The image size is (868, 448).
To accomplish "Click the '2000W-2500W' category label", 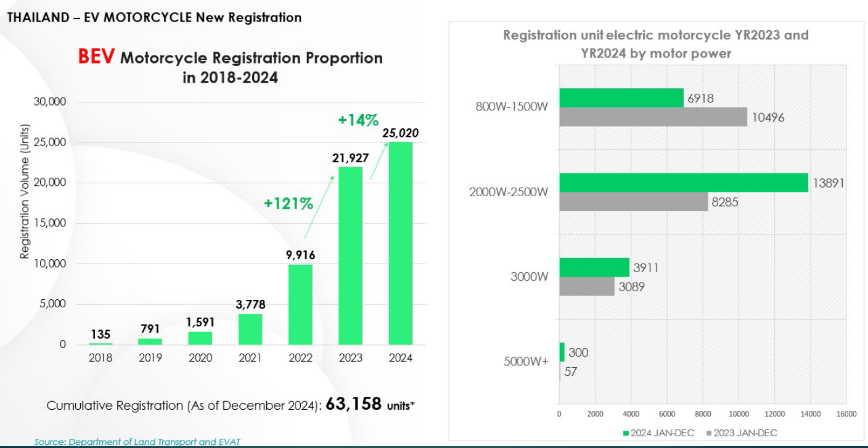I will tap(508, 192).
